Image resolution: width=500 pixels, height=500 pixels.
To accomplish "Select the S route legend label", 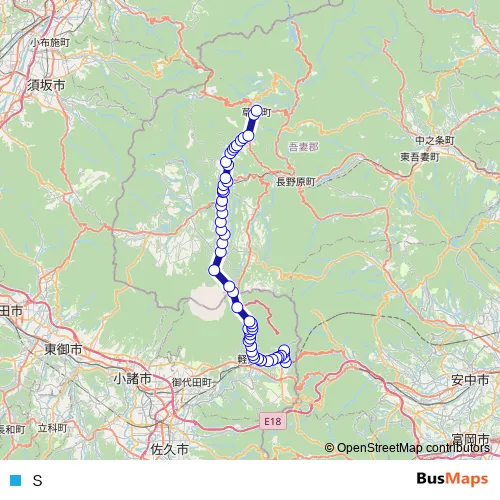I will (37, 481).
